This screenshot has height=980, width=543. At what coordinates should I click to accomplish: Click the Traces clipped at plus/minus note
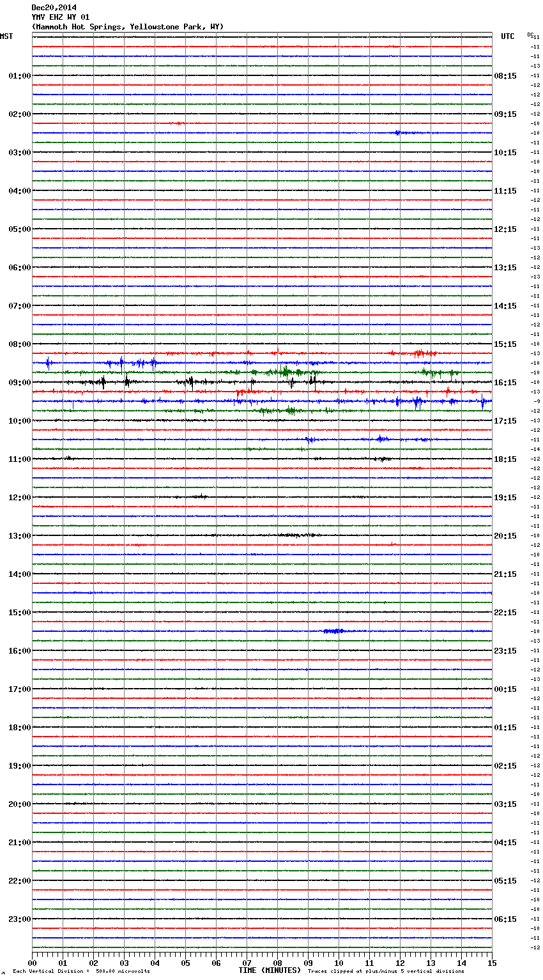point(386,971)
